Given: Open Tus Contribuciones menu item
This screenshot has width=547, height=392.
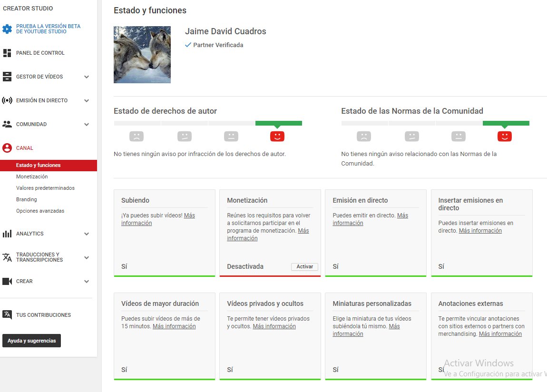Looking at the screenshot, I should 43,315.
